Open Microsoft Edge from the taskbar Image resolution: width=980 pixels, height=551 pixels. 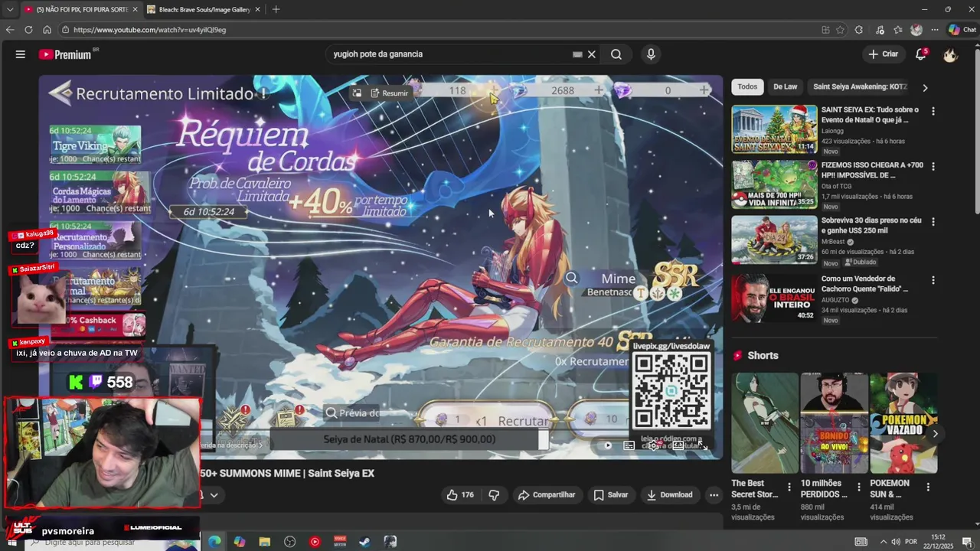pos(214,542)
